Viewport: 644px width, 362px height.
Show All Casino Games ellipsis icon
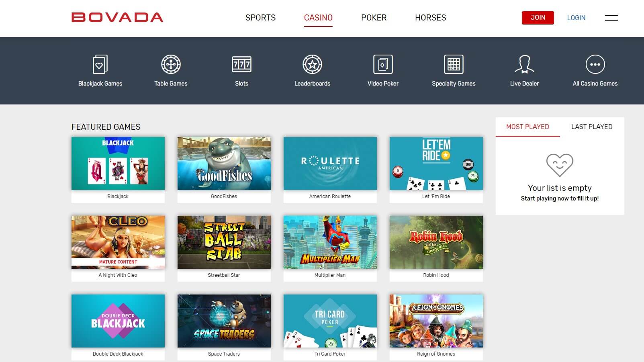[595, 64]
